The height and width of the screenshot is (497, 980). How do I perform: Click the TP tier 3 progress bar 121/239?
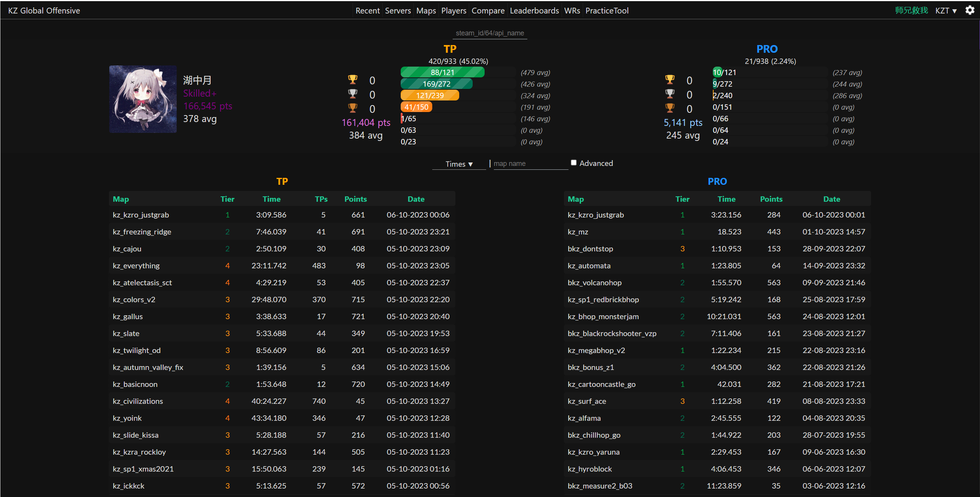430,95
